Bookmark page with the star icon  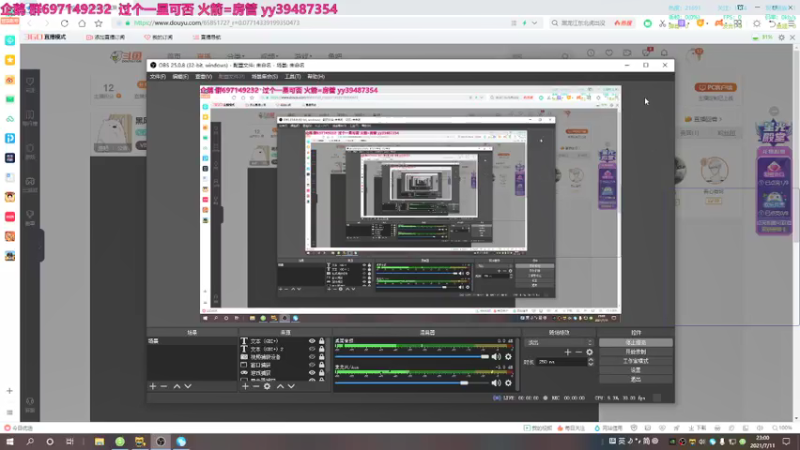(98, 23)
